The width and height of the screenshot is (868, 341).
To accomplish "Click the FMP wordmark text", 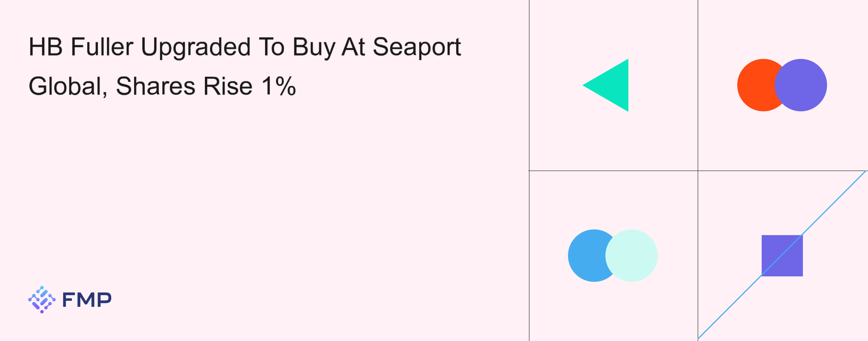I will (87, 300).
